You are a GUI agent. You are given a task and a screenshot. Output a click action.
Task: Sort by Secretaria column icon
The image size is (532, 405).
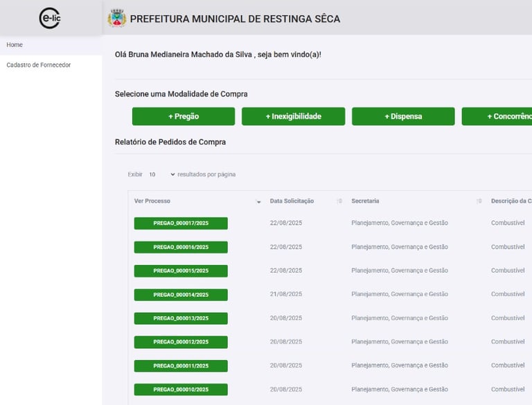coord(479,201)
